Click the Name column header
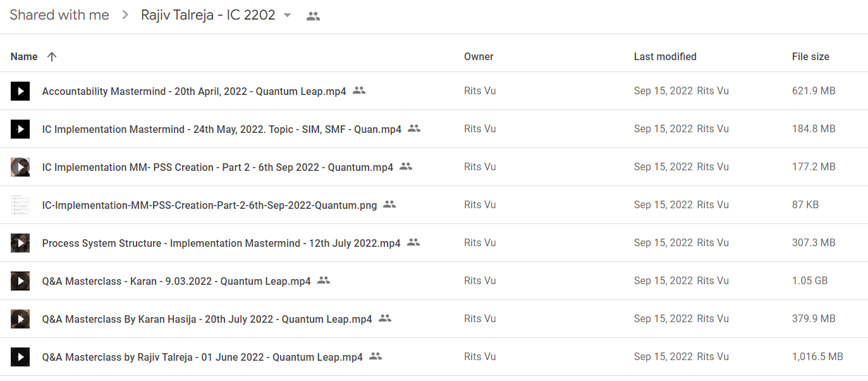Viewport: 868px width, 381px height. 24,56
